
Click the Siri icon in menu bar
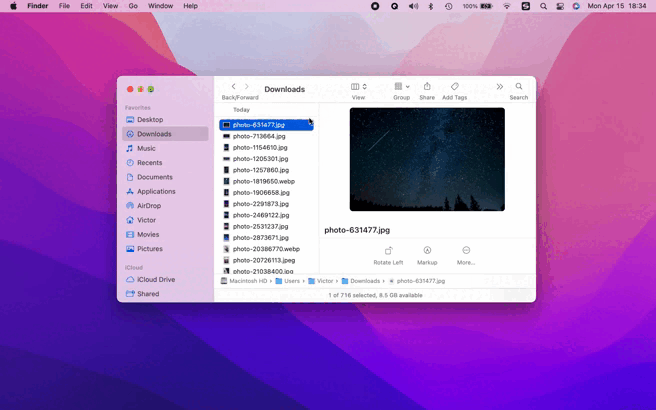coord(576,6)
